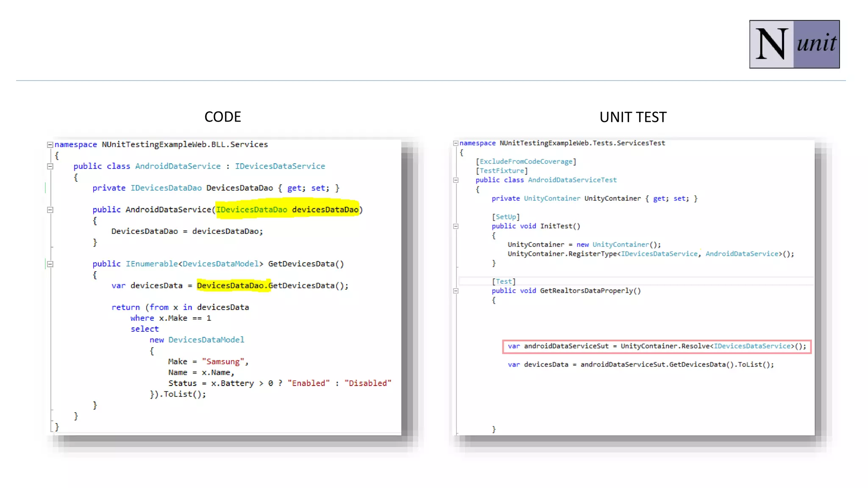Click the 'UnityContainer.RegisterType' line
The height and width of the screenshot is (488, 868).
pos(651,254)
